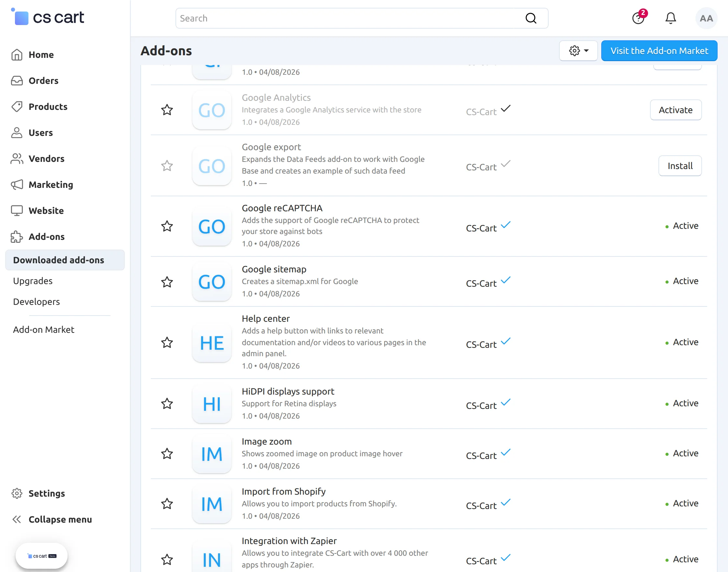Change Image zoom Active status
Image resolution: width=728 pixels, height=572 pixels.
(x=682, y=453)
